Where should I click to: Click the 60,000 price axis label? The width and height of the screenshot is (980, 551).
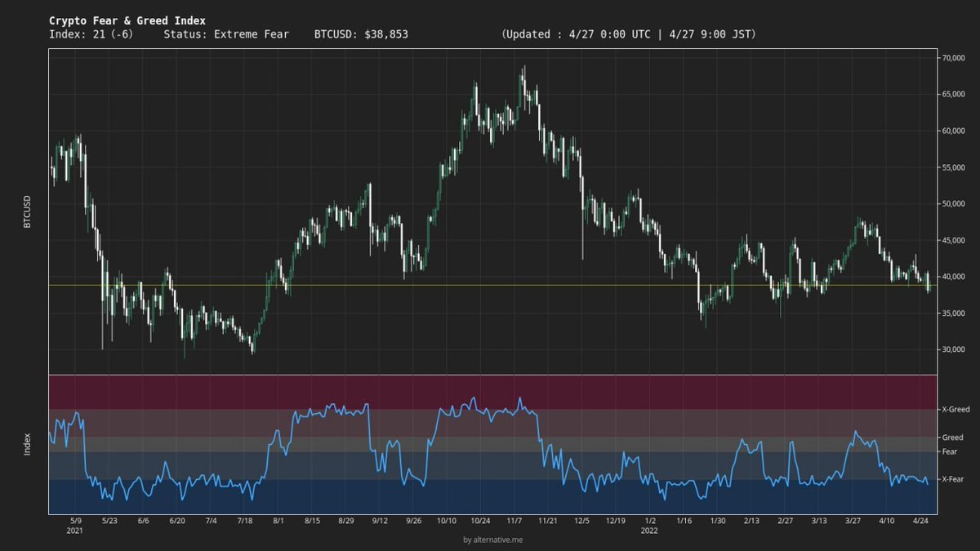point(954,131)
